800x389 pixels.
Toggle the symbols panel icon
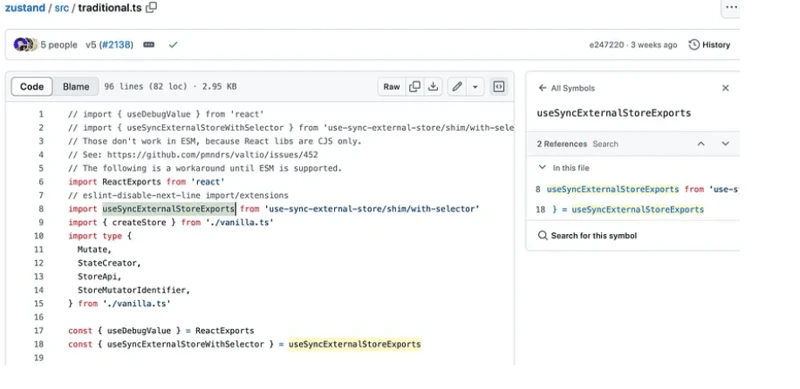pos(498,87)
